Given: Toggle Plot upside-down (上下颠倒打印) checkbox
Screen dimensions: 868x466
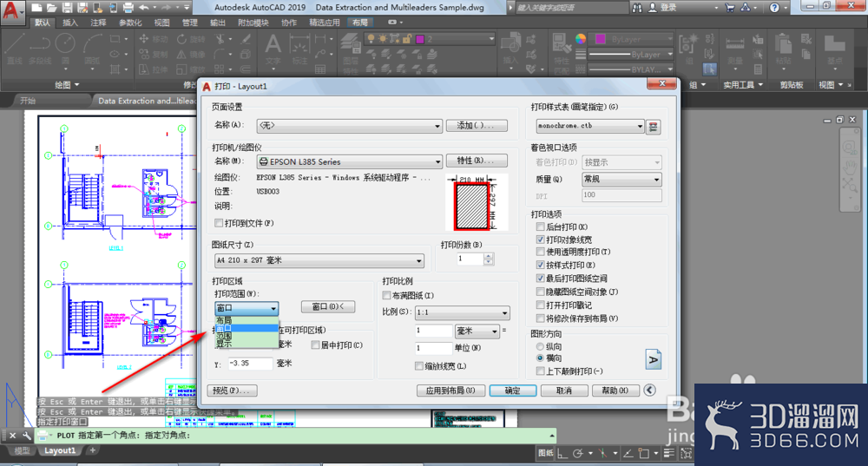Looking at the screenshot, I should 541,371.
